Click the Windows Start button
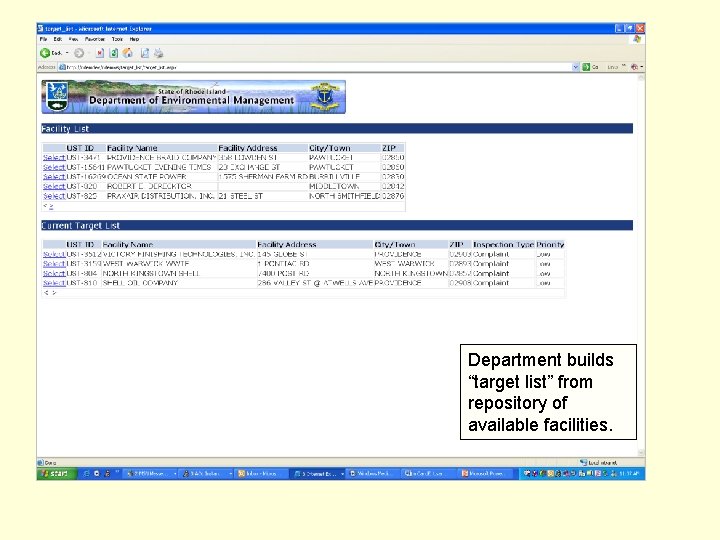The height and width of the screenshot is (540, 720). pyautogui.click(x=56, y=473)
